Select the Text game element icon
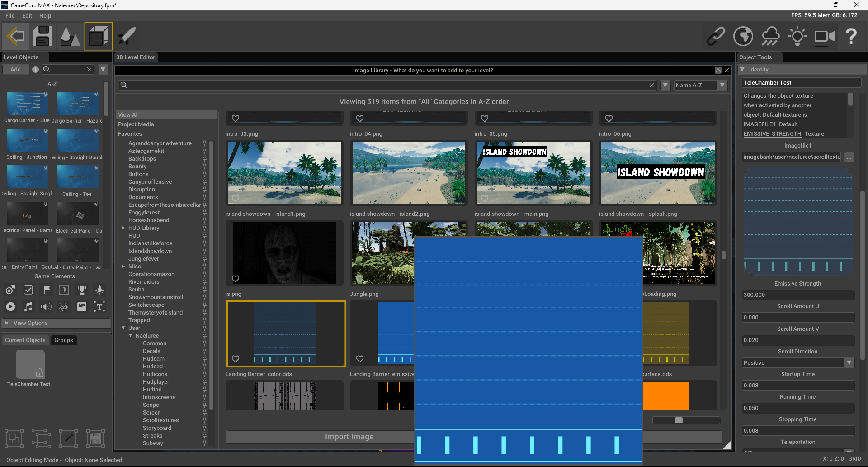Screen dimensions: 868x467 99,307
